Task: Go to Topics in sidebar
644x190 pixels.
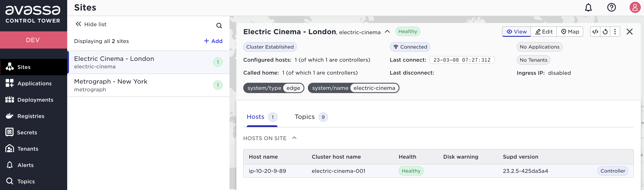Action: point(33,181)
